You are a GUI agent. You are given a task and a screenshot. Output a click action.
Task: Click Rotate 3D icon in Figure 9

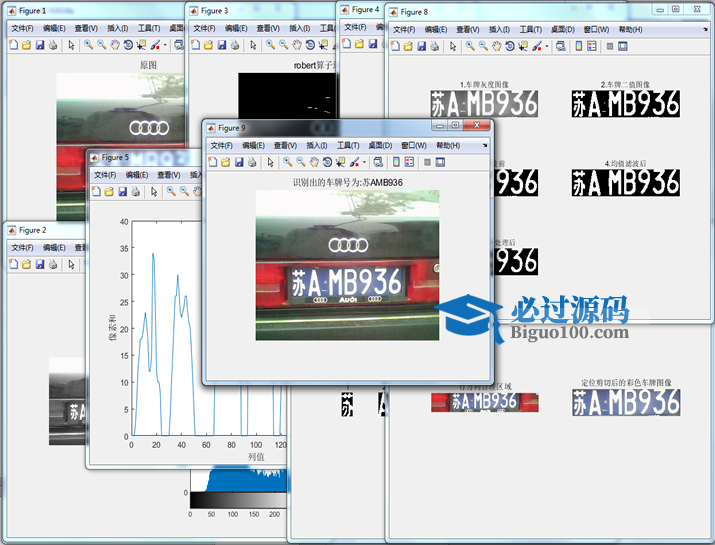coord(327,162)
